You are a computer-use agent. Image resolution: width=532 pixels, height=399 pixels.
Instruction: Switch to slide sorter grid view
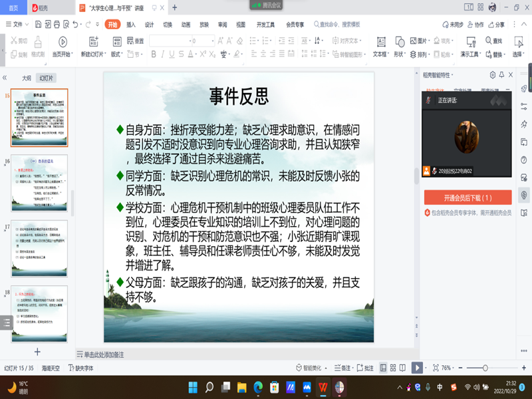coord(394,368)
